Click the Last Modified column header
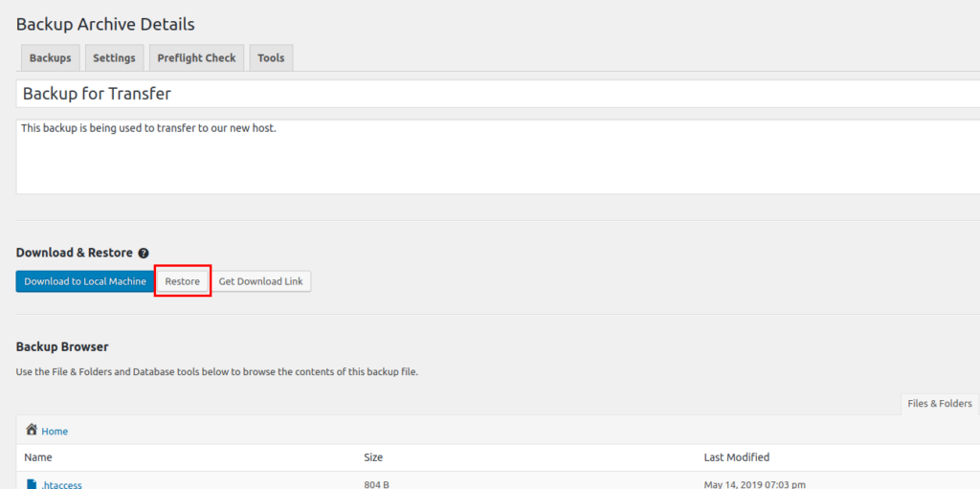The height and width of the screenshot is (489, 980). [x=736, y=457]
